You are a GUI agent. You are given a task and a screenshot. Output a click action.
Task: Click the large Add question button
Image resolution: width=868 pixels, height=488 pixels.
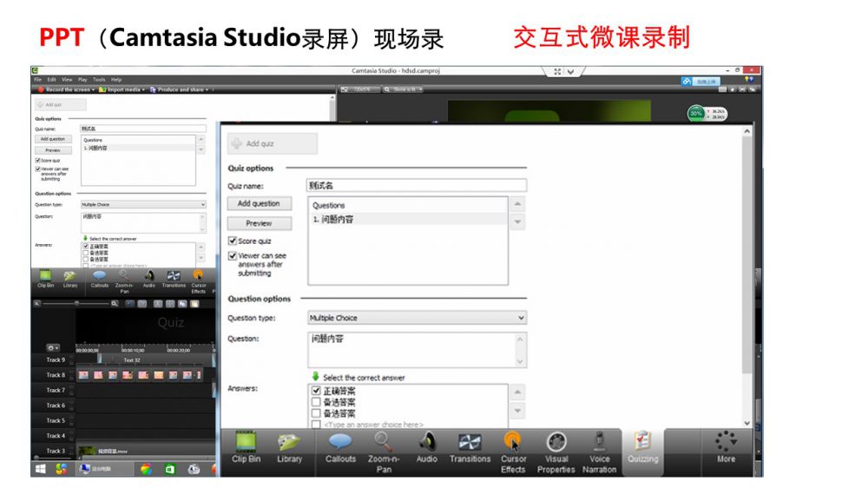(259, 203)
